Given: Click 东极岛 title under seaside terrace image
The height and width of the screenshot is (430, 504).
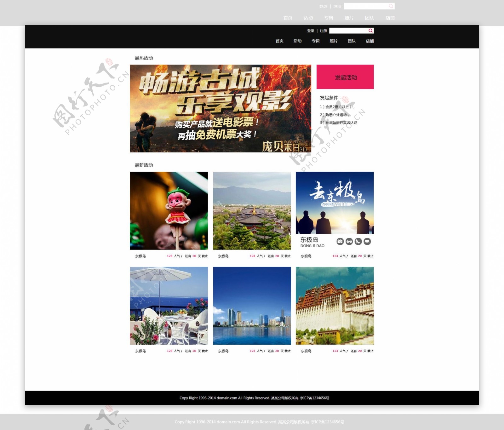Looking at the screenshot, I should tap(140, 351).
